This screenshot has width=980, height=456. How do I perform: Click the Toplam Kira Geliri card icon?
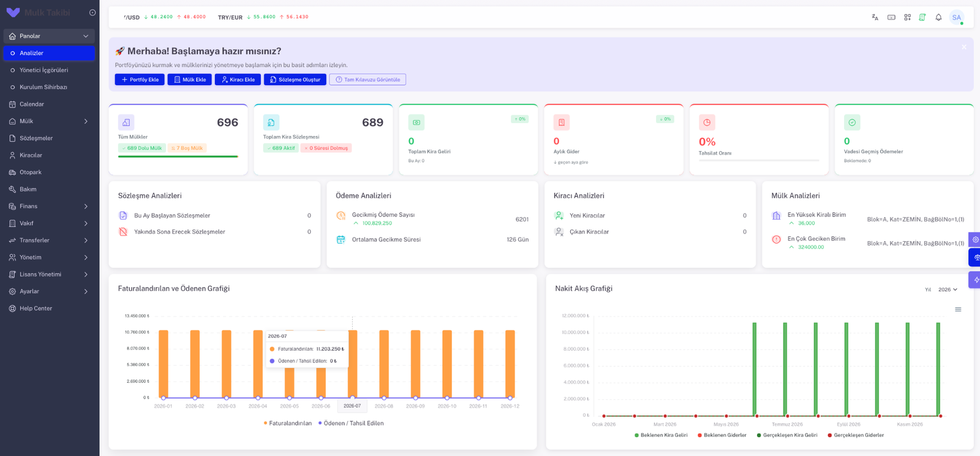(417, 122)
